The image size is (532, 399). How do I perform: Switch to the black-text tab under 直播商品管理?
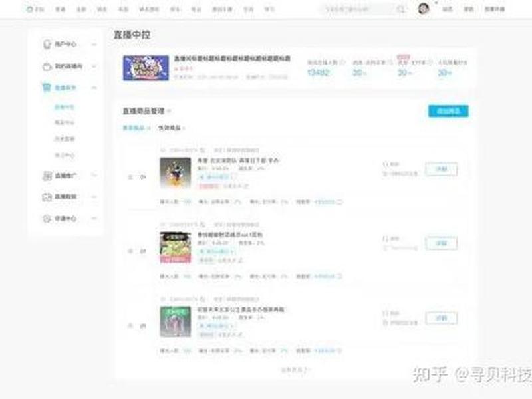[x=172, y=128]
